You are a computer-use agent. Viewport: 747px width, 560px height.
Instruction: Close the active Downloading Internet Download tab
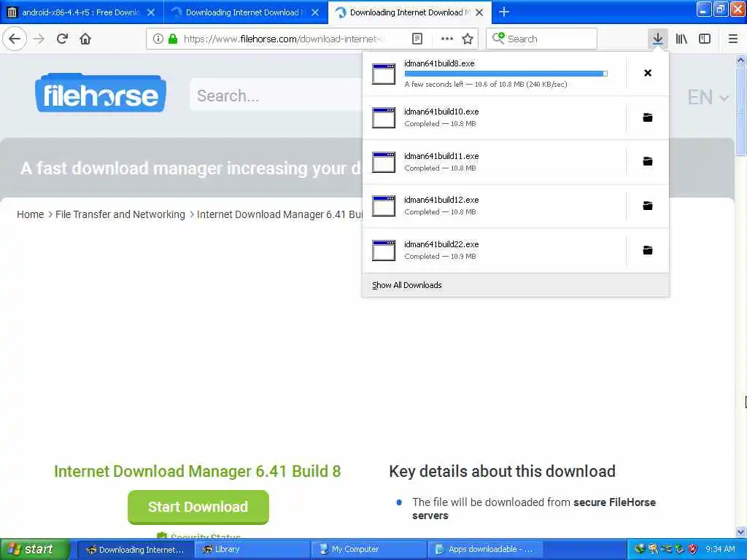click(x=480, y=12)
